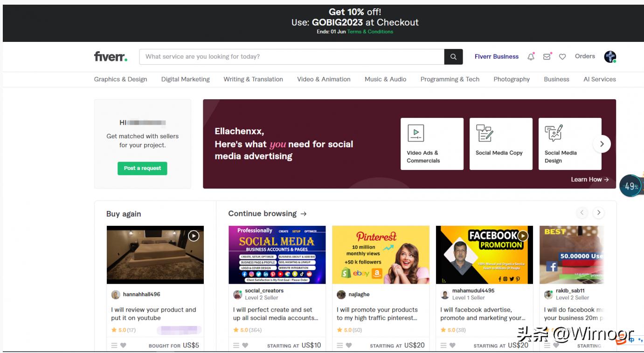644x353 pixels.
Task: Click the Social Media Design card icon
Action: (554, 133)
